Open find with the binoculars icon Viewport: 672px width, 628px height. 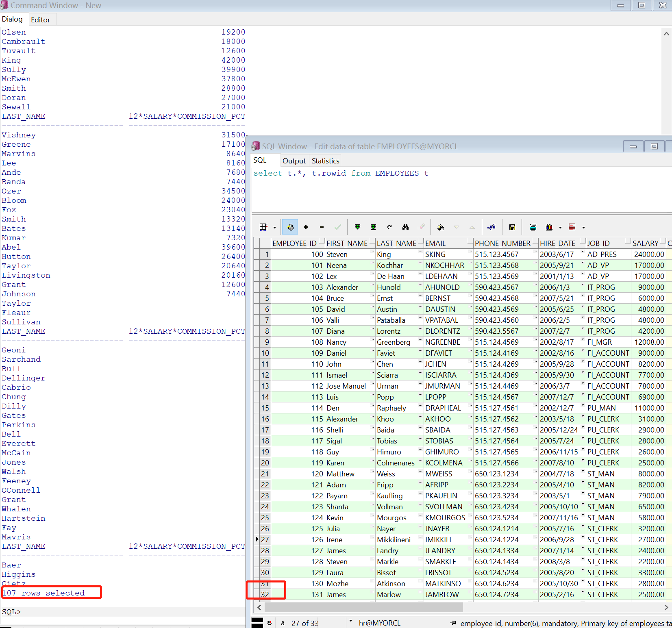click(405, 227)
